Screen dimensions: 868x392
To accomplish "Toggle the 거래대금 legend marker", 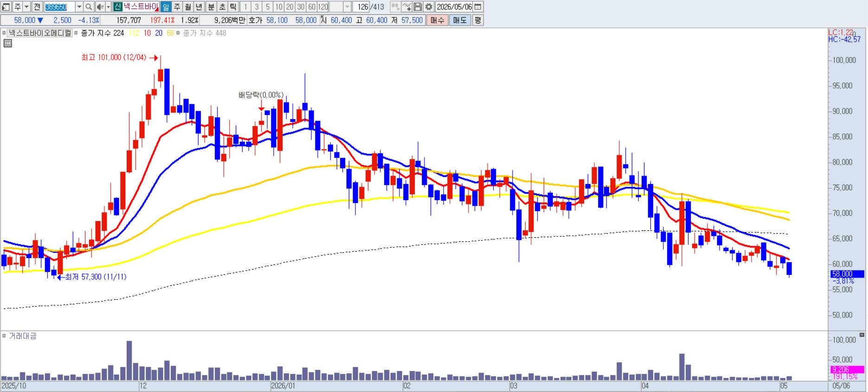I will point(4,335).
